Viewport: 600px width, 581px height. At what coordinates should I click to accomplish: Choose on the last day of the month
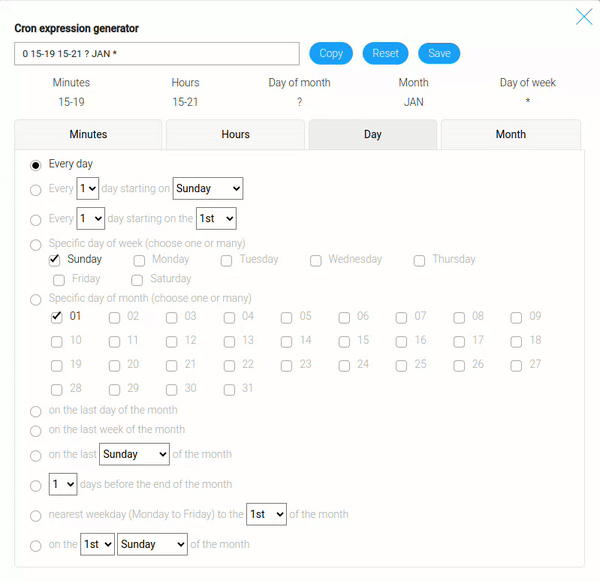36,411
